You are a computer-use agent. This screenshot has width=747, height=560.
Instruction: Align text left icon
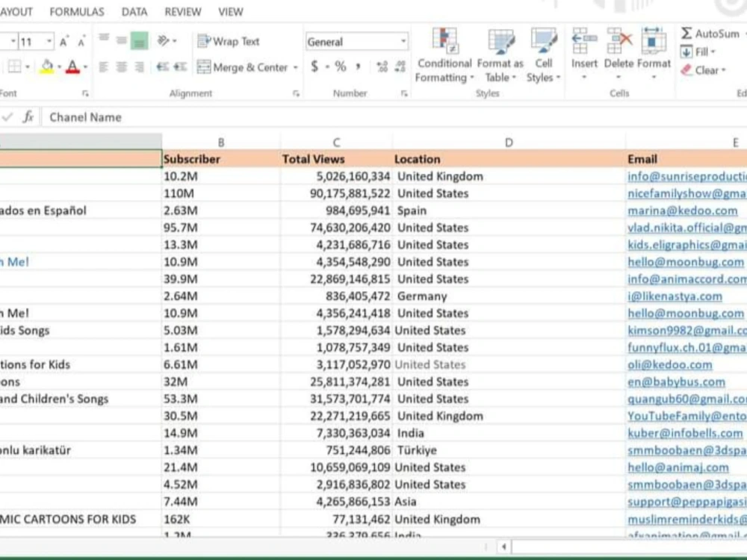tap(103, 67)
